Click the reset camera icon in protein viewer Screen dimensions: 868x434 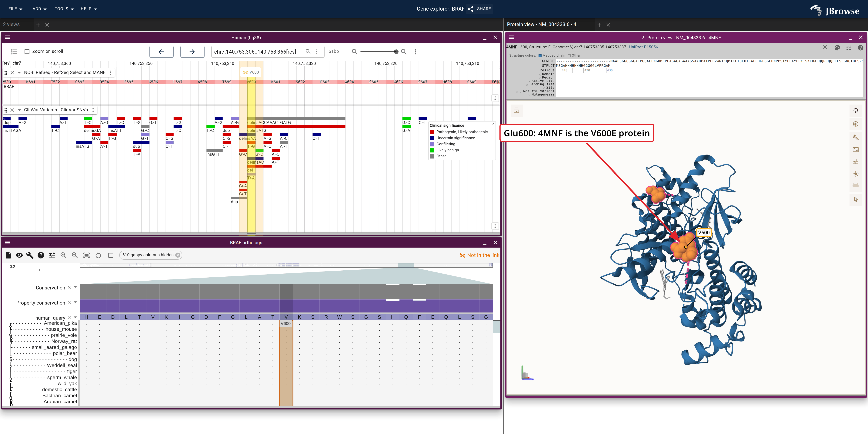click(856, 111)
